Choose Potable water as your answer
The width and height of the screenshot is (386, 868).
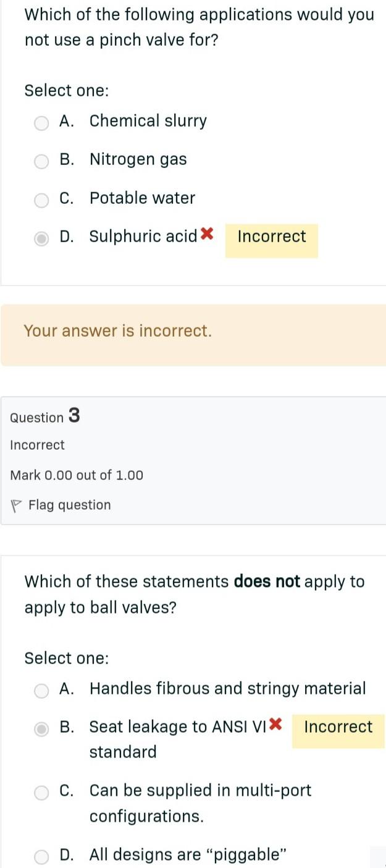(41, 200)
